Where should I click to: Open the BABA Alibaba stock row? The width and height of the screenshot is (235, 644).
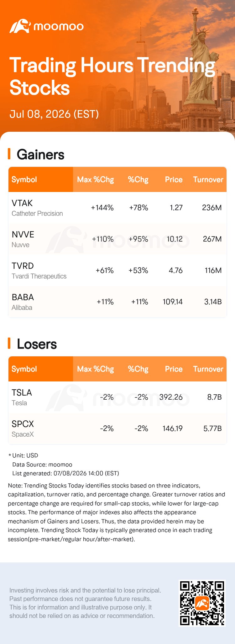point(118,302)
